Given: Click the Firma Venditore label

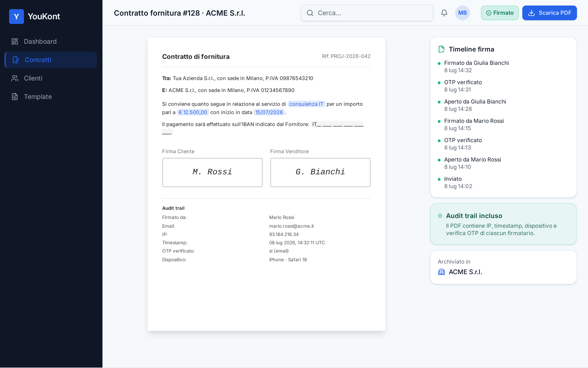Looking at the screenshot, I should [289, 151].
